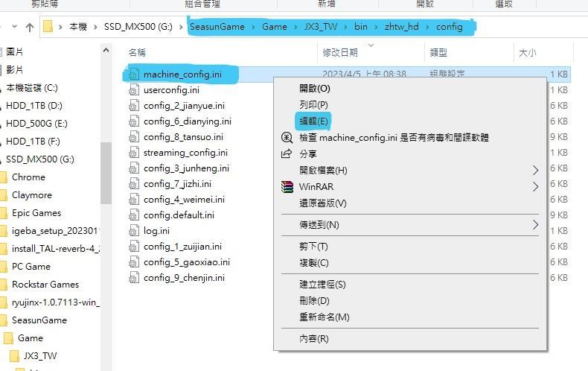Choose 編輯(E) from the context menu

point(313,121)
